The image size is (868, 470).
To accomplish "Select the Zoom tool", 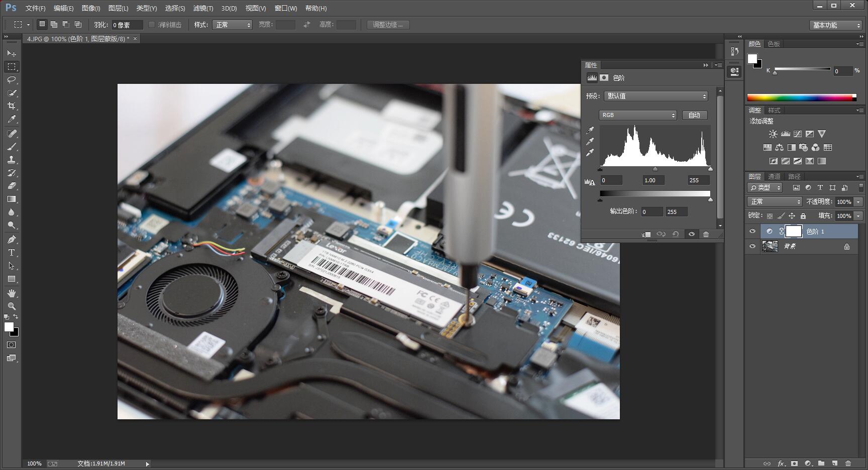I will point(12,306).
